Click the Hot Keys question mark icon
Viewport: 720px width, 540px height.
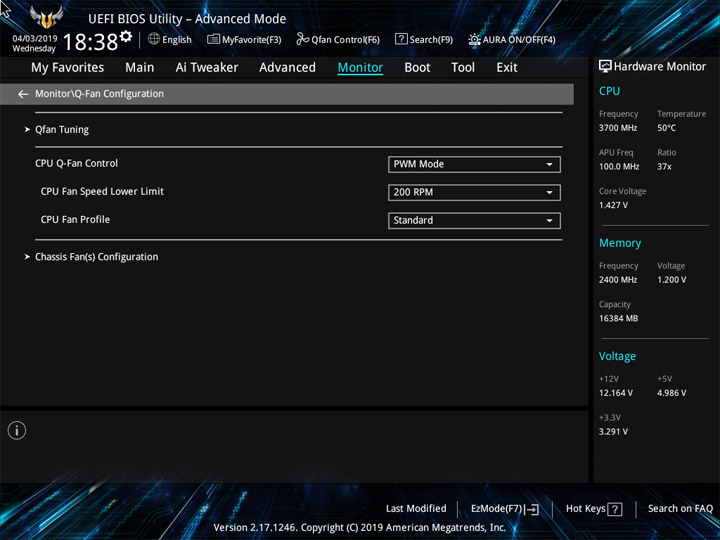(x=614, y=509)
